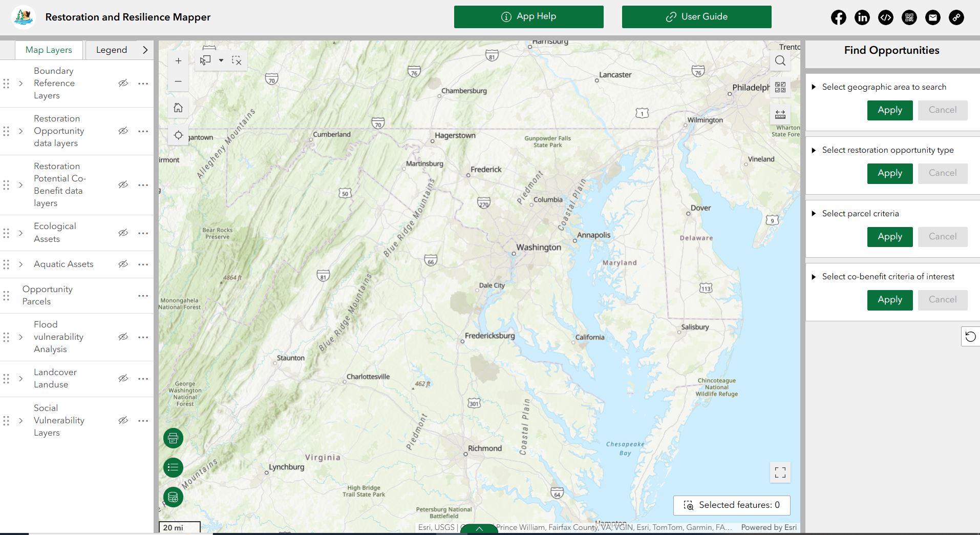Switch to the Map Layers tab
This screenshot has width=980, height=535.
pyautogui.click(x=49, y=50)
